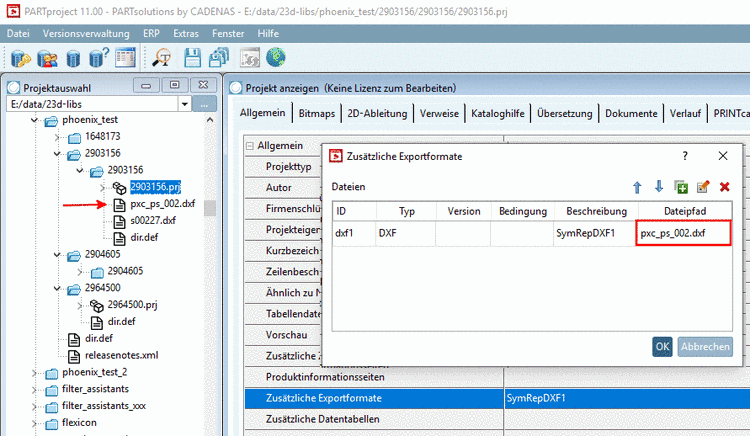Click the plain database cylinder icon
Viewport: 750px width, 436px height.
click(73, 58)
